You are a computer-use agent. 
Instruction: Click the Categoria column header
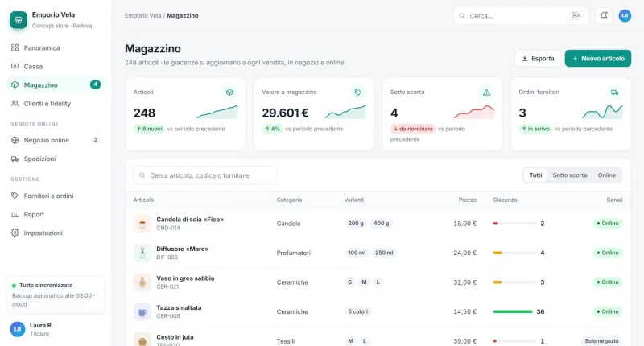pos(289,200)
